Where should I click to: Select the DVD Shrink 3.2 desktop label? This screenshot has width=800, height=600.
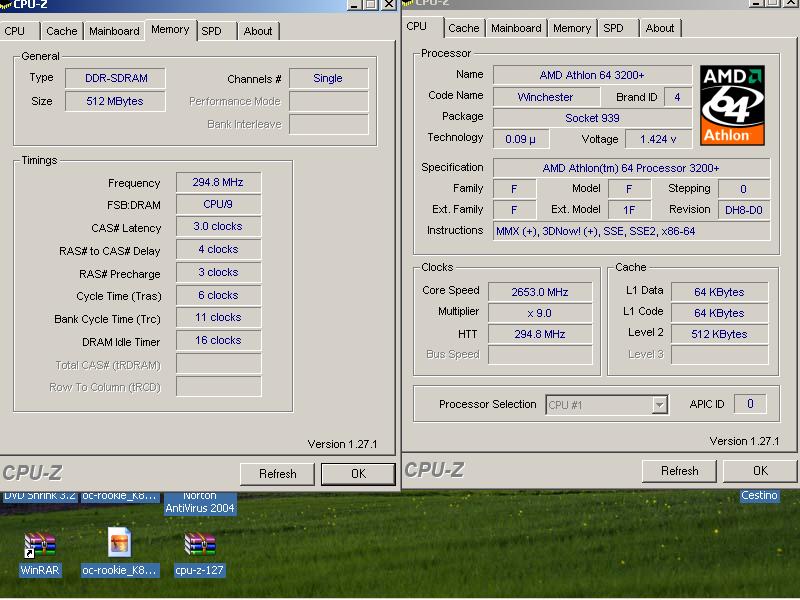click(39, 495)
